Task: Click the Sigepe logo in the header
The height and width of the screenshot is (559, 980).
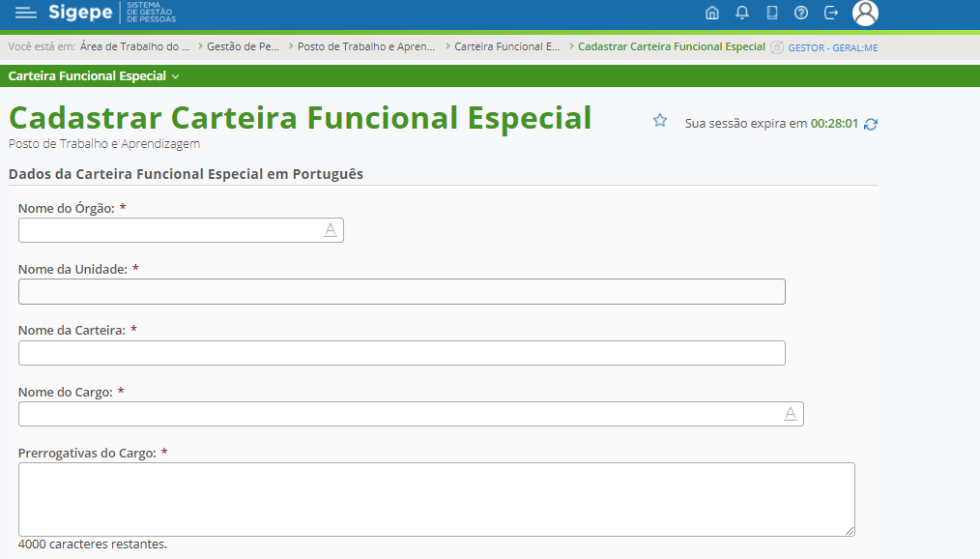Action: (84, 14)
